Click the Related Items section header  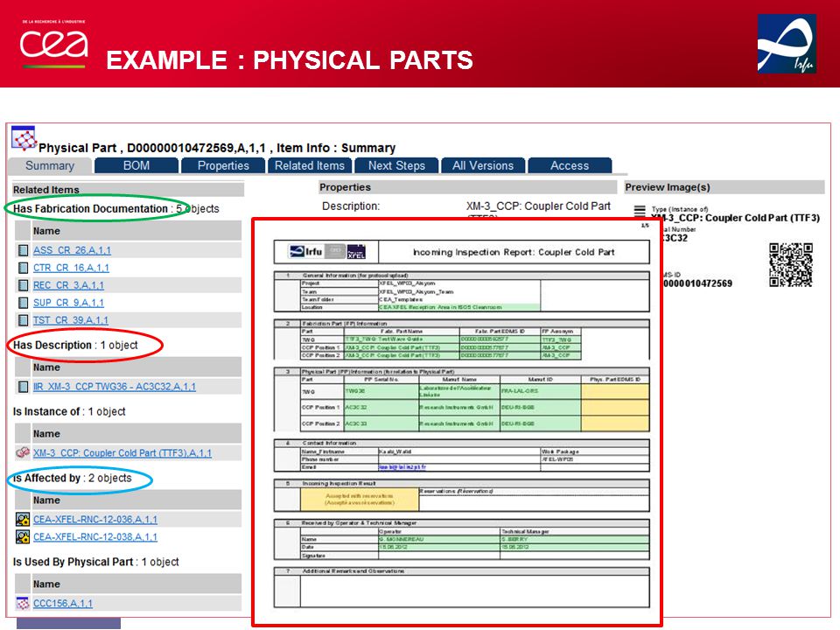click(x=128, y=190)
